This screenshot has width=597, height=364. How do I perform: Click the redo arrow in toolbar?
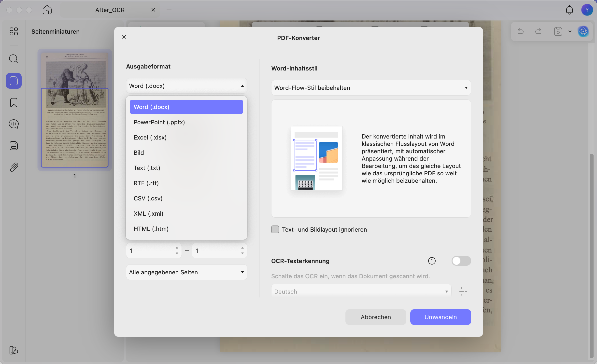click(538, 31)
